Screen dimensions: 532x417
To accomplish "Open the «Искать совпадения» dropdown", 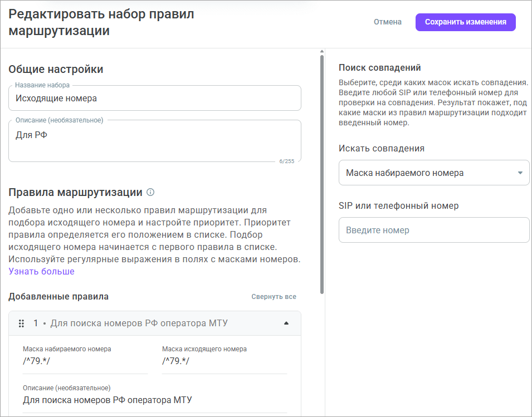I will (x=434, y=173).
